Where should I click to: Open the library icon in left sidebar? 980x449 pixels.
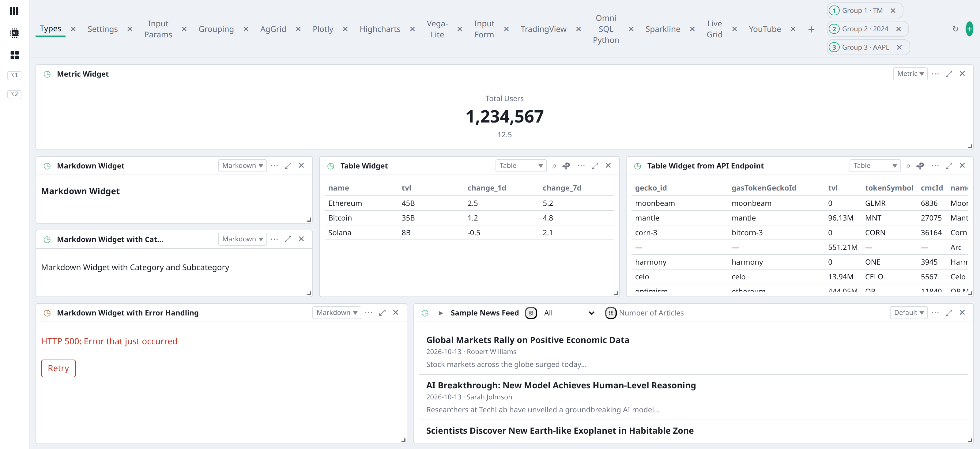[x=14, y=11]
